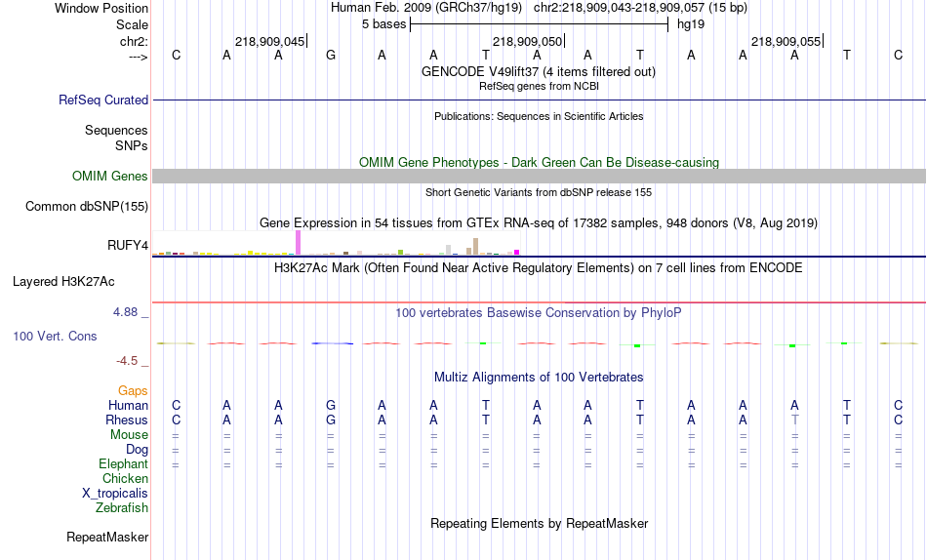Click the 4.88 conservation scale maximum value
The height and width of the screenshot is (560, 927).
click(125, 311)
